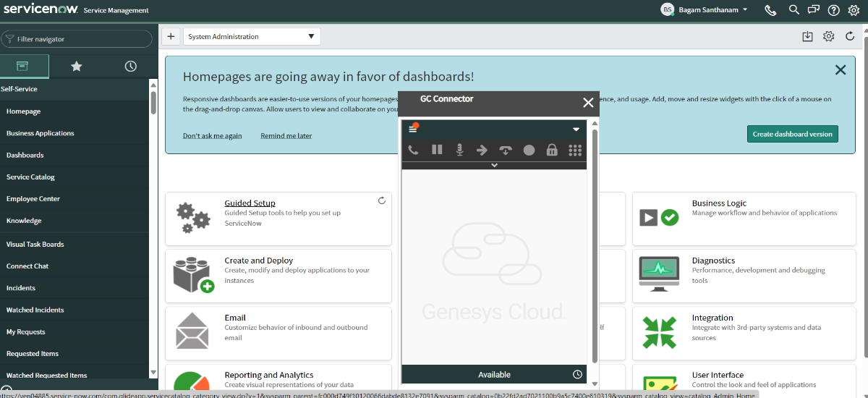The image size is (868, 398).
Task: Open homepage settings gear below banner
Action: [x=829, y=36]
